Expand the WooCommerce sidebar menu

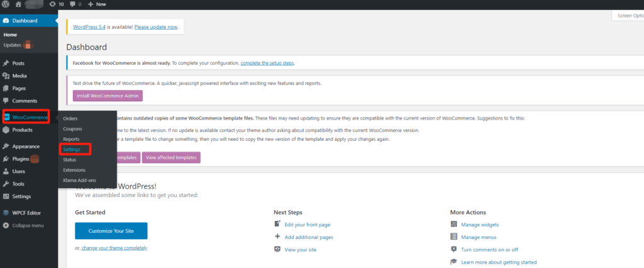tap(30, 118)
